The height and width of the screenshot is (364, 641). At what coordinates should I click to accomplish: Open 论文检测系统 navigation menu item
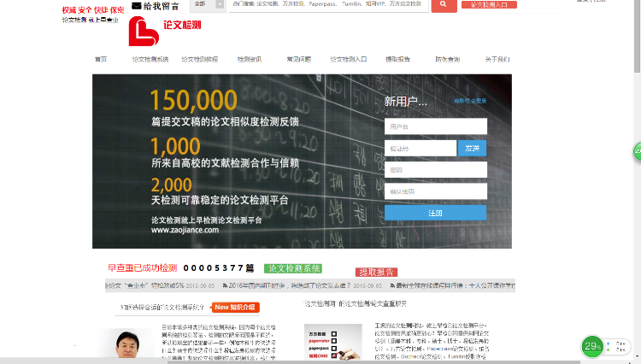tap(150, 59)
